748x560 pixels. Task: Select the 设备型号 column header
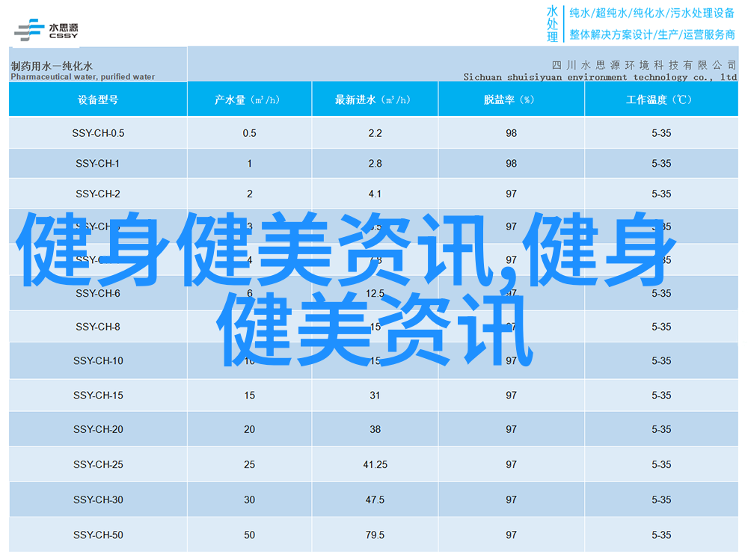tap(98, 99)
